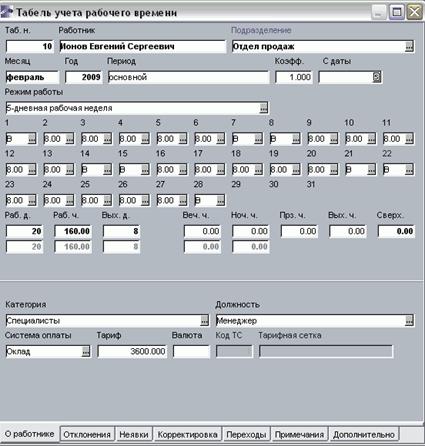The image size is (425, 446).
Task: Open day 22 ellipsis button
Action: [409, 170]
